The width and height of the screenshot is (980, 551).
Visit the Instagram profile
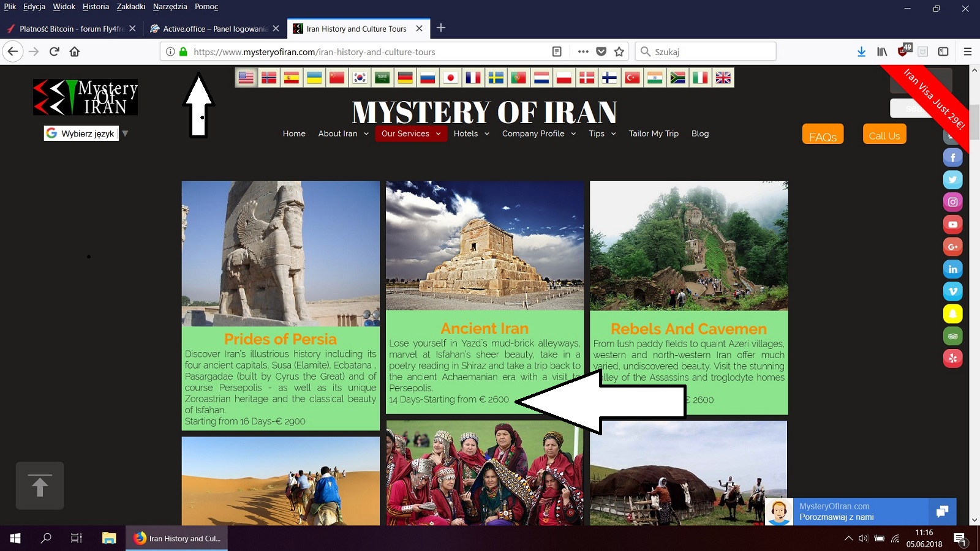(x=952, y=202)
